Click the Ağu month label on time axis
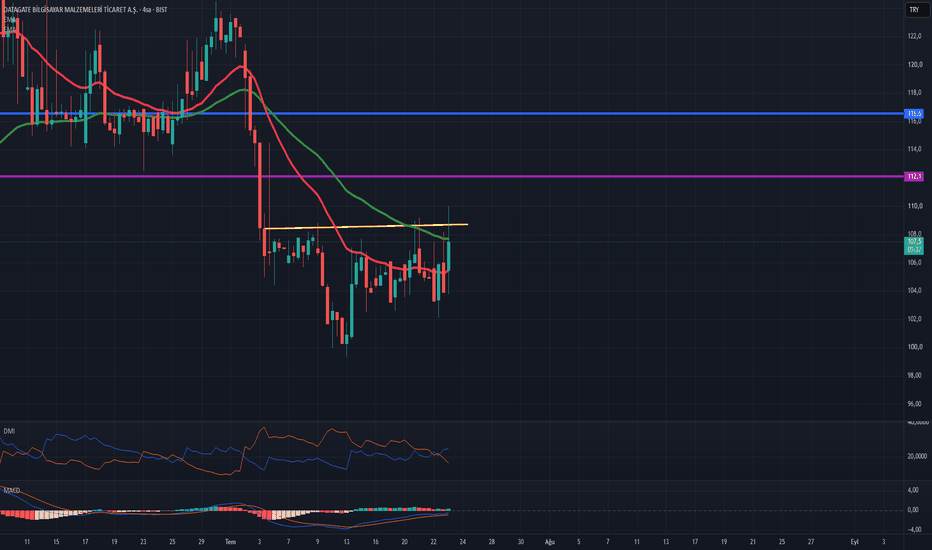Viewport: 932px width, 550px height. click(550, 542)
